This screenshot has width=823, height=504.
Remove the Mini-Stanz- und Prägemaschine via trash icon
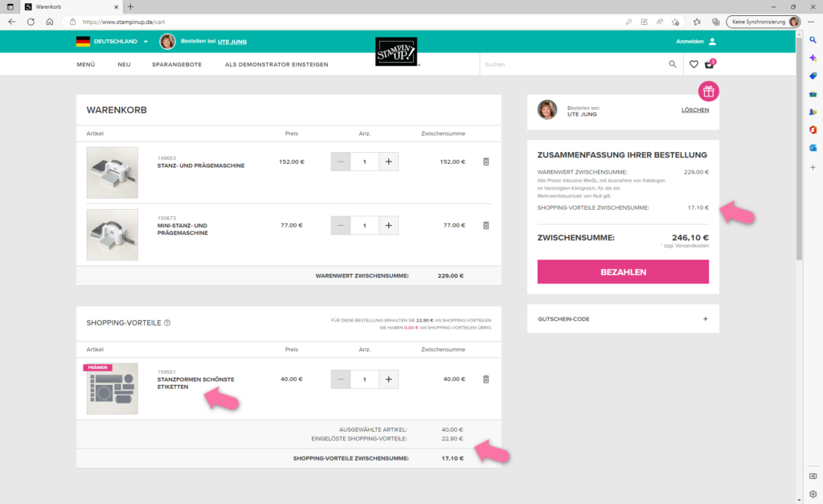[486, 225]
